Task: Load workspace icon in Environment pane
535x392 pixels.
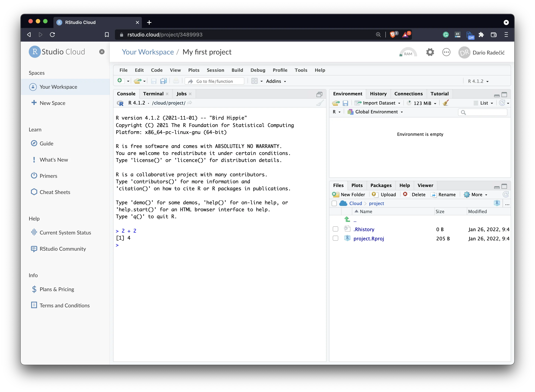Action: 336,103
